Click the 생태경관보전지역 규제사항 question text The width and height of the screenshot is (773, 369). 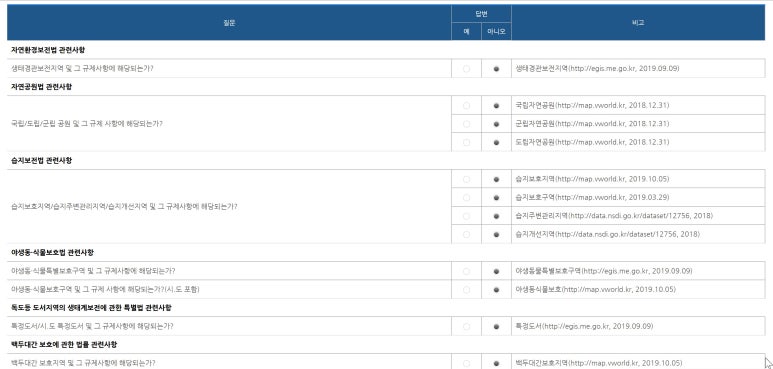tap(82, 69)
